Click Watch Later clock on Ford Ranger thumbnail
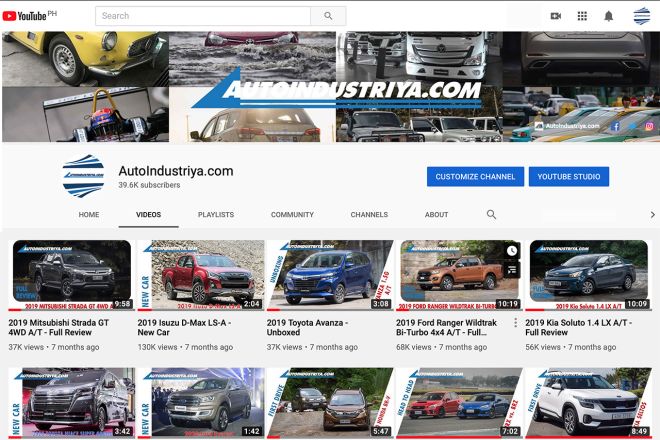The image size is (660, 440). 512,251
